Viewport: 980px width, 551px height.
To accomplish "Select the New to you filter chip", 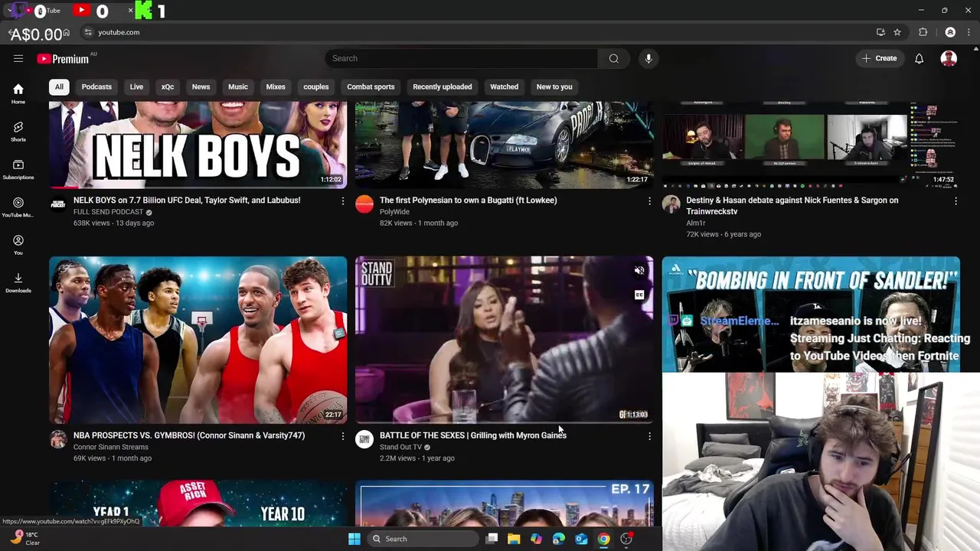I will 554,86.
